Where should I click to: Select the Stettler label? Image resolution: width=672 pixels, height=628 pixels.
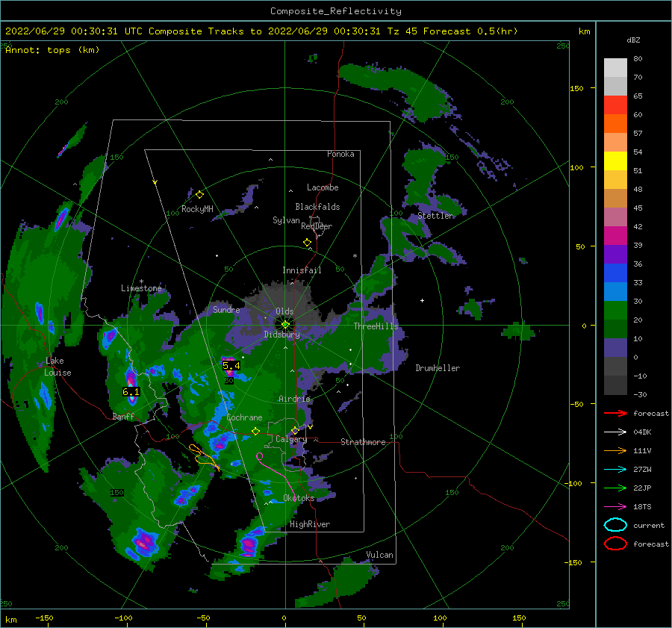click(x=435, y=216)
